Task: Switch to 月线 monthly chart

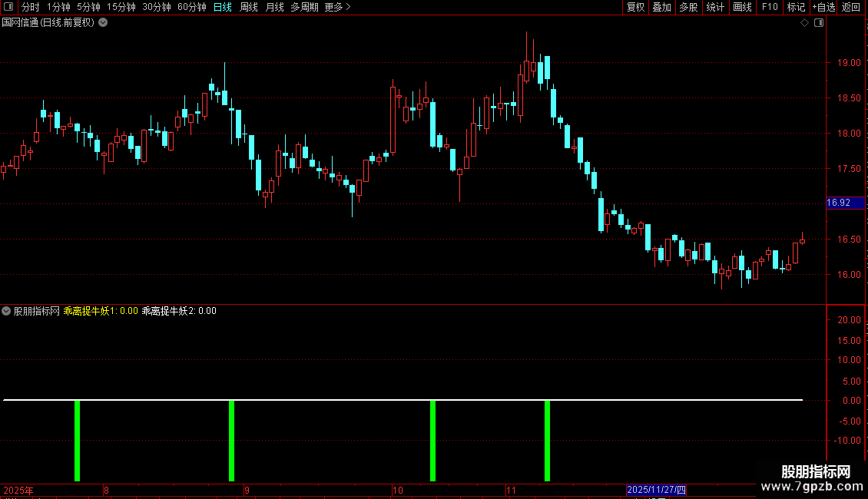Action: (x=274, y=7)
